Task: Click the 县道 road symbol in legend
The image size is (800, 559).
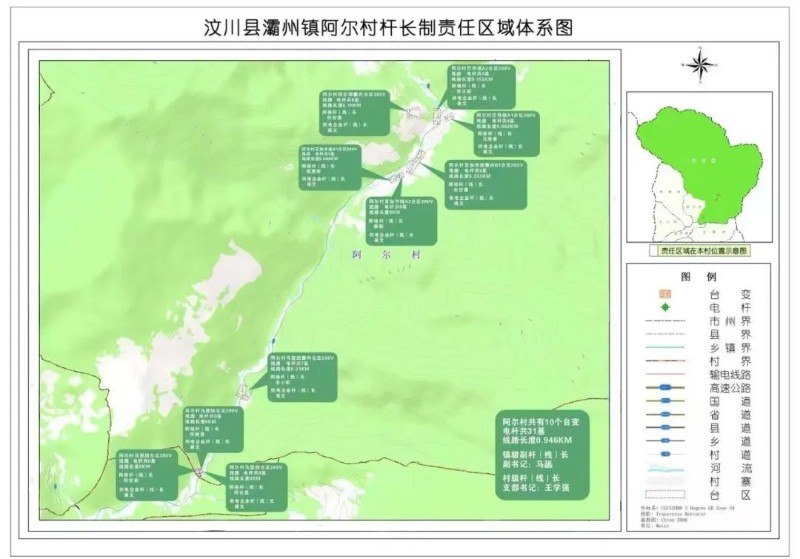Action: [x=665, y=427]
